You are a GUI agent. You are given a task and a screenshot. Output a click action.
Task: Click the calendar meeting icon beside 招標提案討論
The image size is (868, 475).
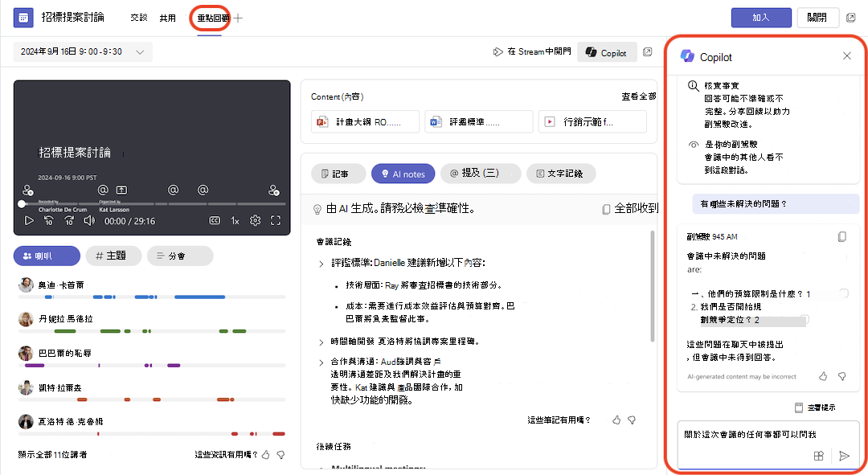(x=23, y=18)
